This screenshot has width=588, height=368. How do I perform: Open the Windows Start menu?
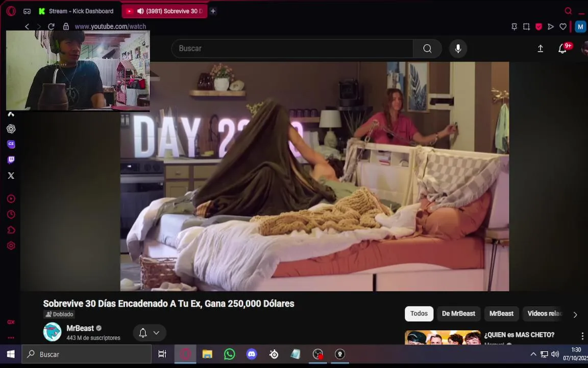11,354
